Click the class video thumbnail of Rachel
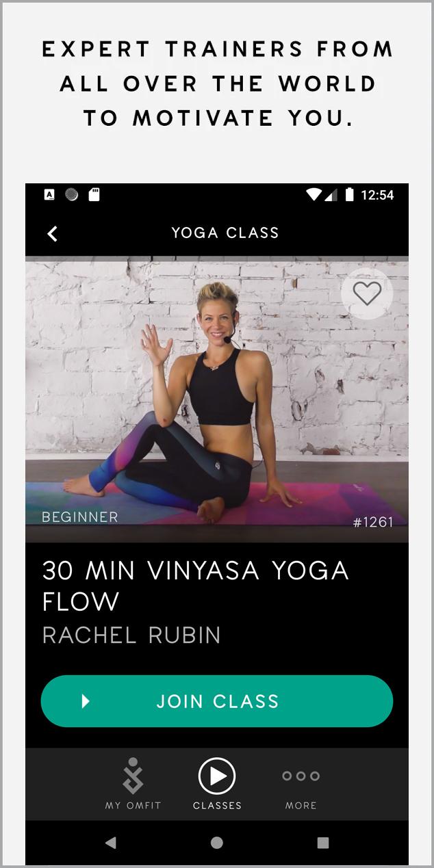The image size is (434, 868). (217, 399)
